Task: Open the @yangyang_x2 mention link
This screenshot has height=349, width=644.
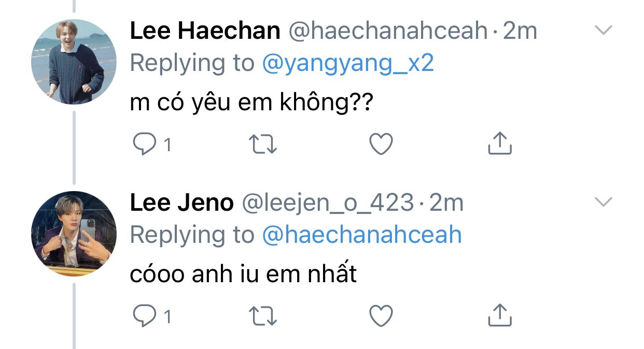Action: (x=348, y=64)
